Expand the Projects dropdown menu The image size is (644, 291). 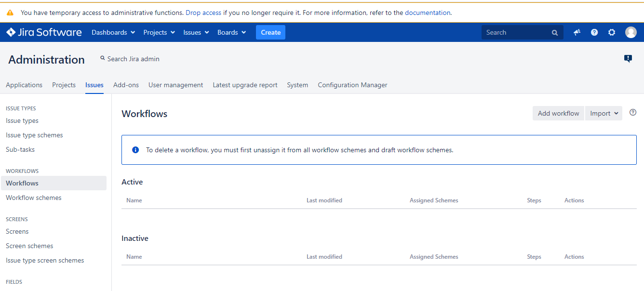(x=159, y=32)
